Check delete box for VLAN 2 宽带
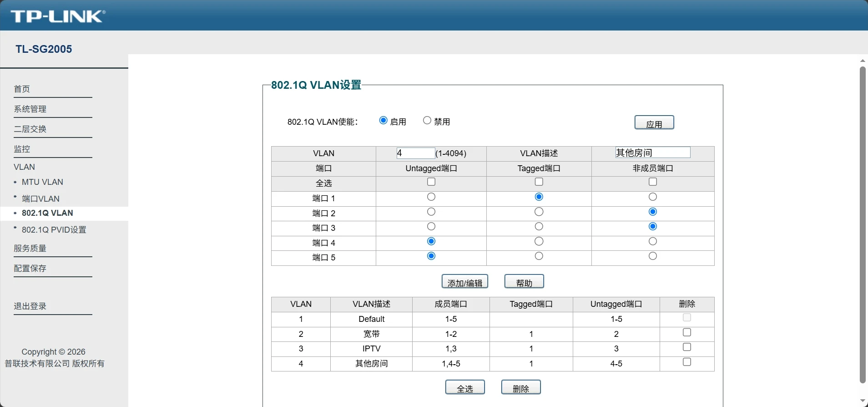868x407 pixels. [x=687, y=333]
